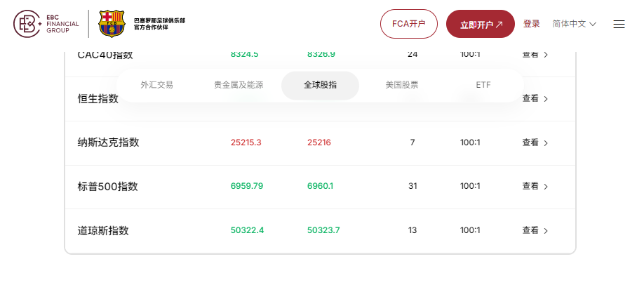Click 查看 in the 标普500指数 row

(535, 186)
